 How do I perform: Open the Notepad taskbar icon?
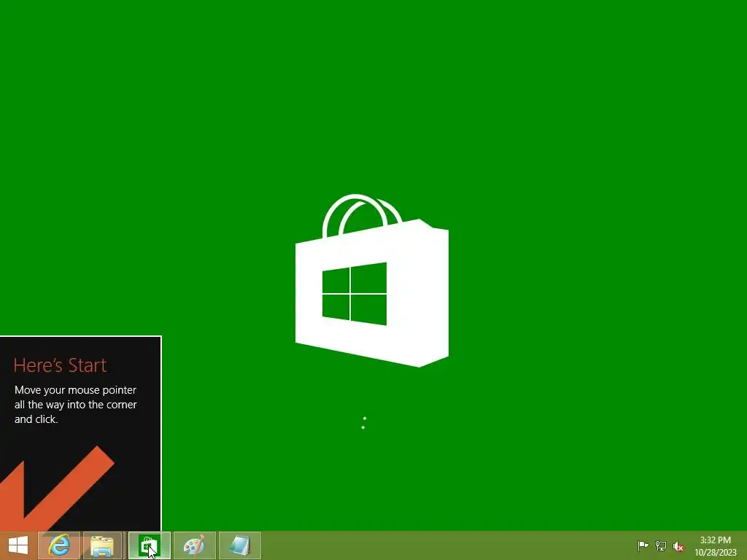click(239, 545)
